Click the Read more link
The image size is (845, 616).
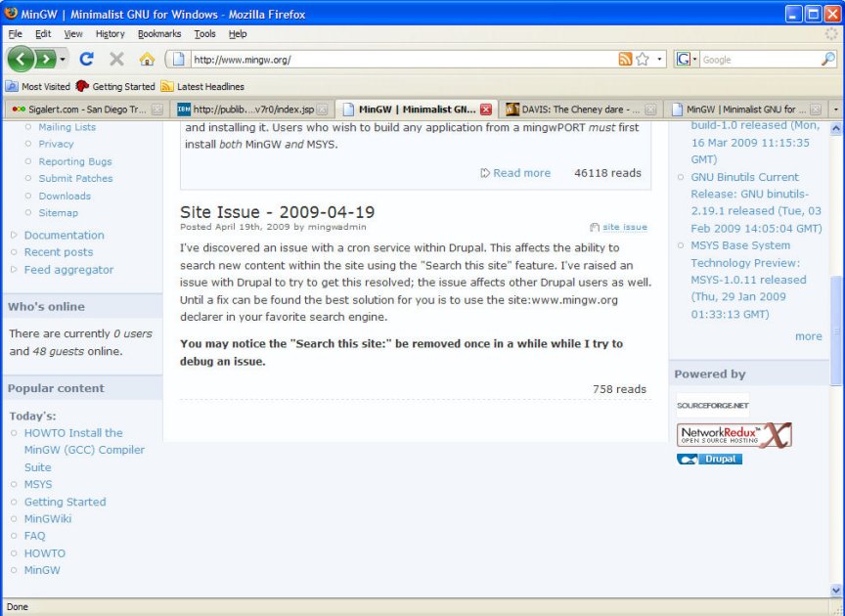tap(521, 173)
